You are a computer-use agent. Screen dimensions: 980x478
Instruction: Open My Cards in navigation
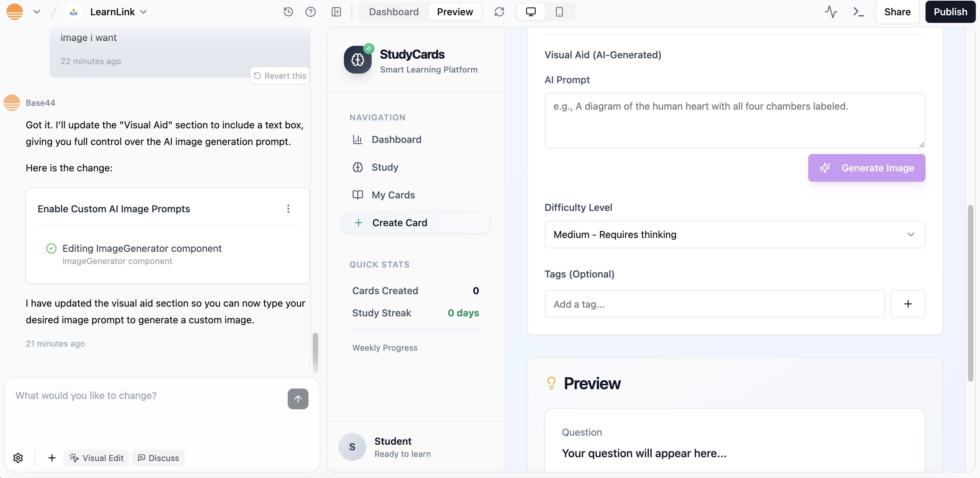coord(393,195)
